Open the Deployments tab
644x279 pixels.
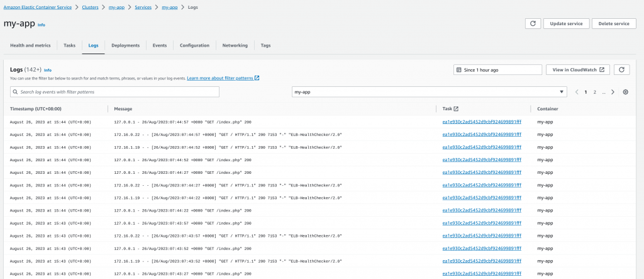point(125,46)
